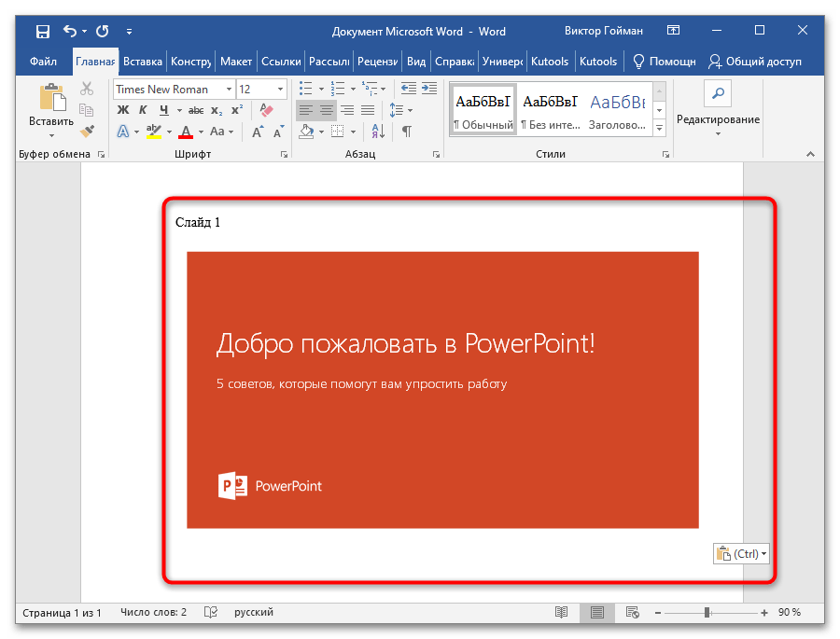Toggle superscript x² formatting

click(x=237, y=110)
